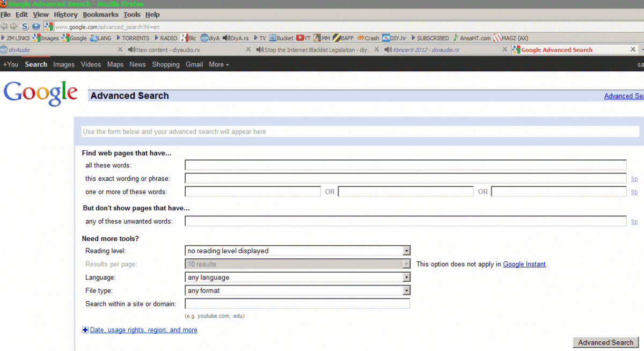The image size is (644, 351).
Task: Click the Google site icon beside address
Action: click(x=48, y=26)
